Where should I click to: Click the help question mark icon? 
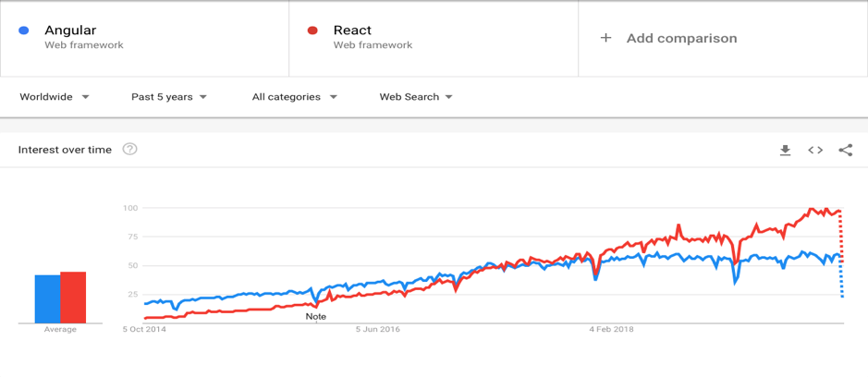tap(130, 150)
